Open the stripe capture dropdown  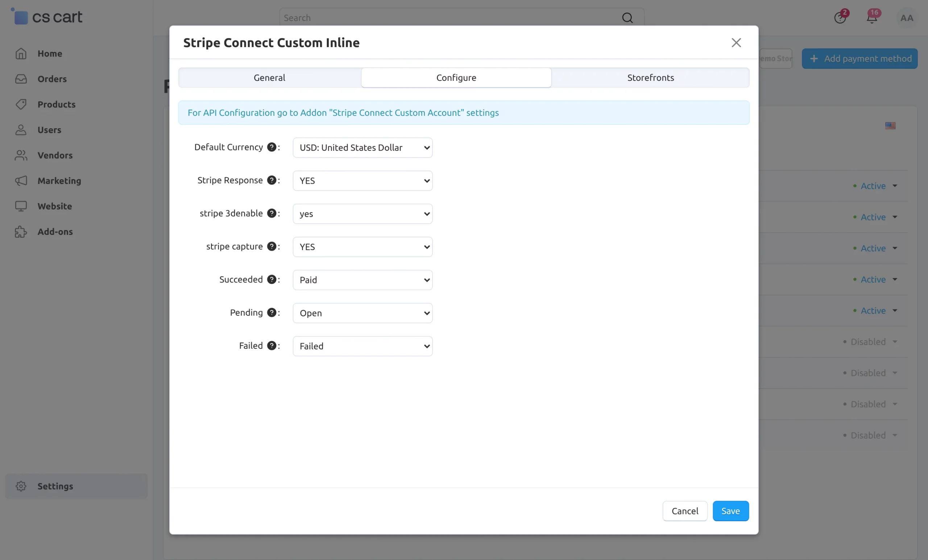(x=363, y=247)
